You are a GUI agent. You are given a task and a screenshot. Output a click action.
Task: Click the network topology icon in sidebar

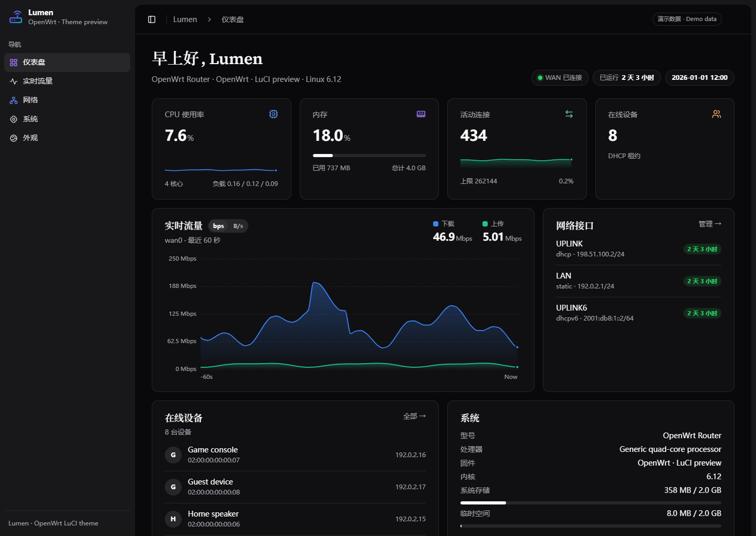(14, 100)
